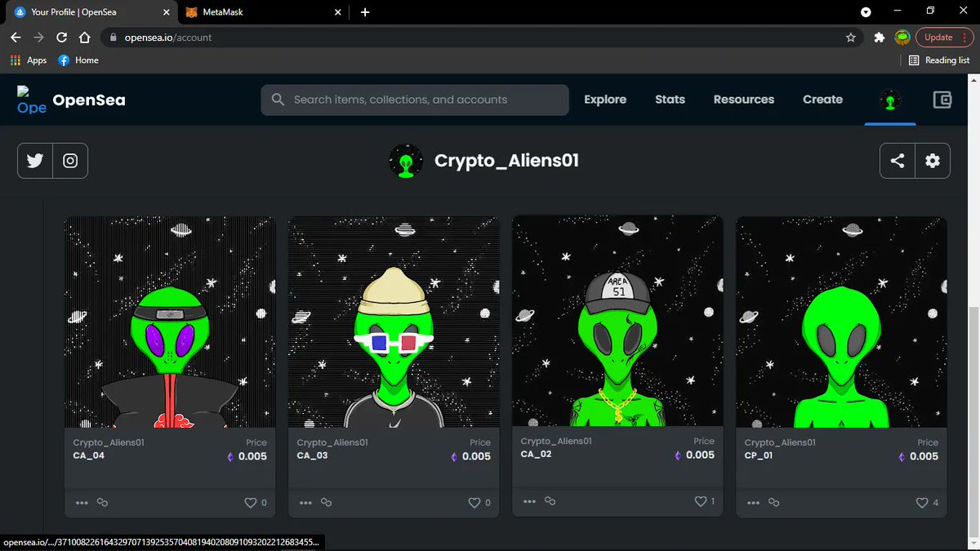Open more options dots on CP_01
The height and width of the screenshot is (551, 980).
tap(753, 503)
